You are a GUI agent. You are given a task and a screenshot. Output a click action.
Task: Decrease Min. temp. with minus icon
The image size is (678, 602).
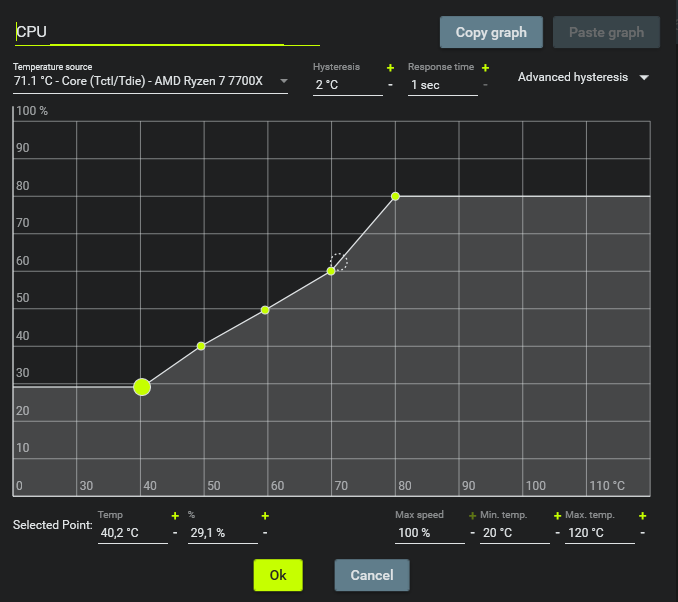point(557,533)
